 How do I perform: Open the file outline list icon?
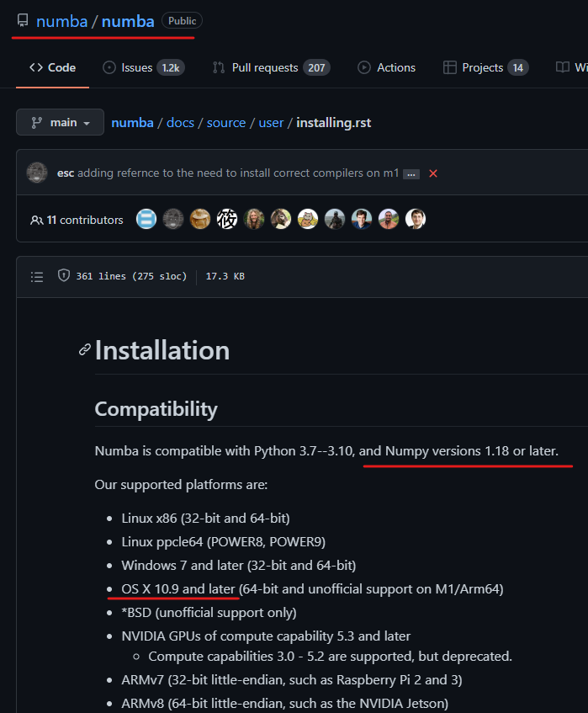(x=36, y=275)
